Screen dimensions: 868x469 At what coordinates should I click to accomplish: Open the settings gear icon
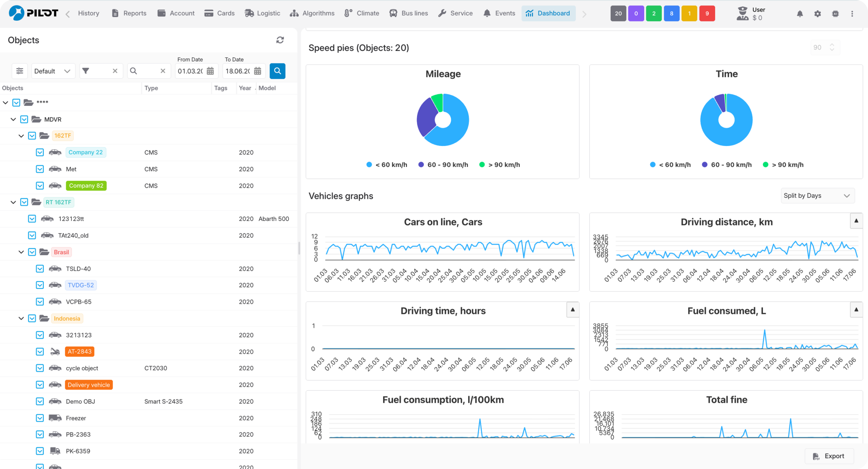[x=817, y=14]
